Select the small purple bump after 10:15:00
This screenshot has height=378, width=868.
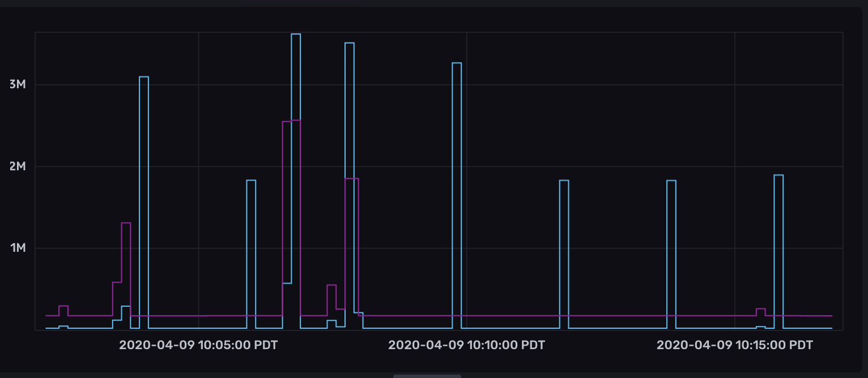click(760, 309)
